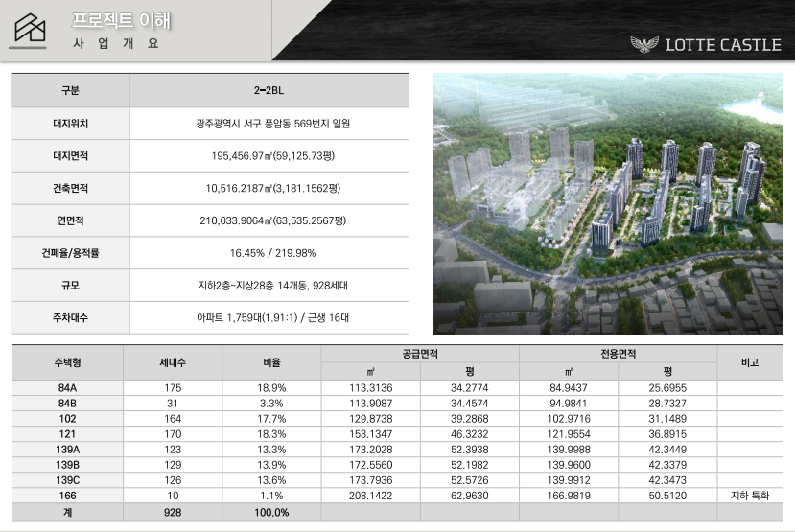Click the '2-2BL' header cell
This screenshot has height=532, width=795.
269,90
